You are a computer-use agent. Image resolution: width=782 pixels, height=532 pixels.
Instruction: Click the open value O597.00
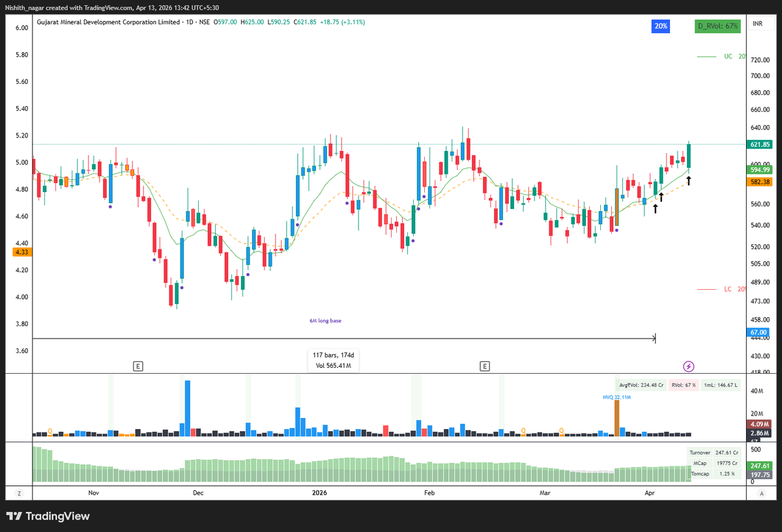coord(226,22)
